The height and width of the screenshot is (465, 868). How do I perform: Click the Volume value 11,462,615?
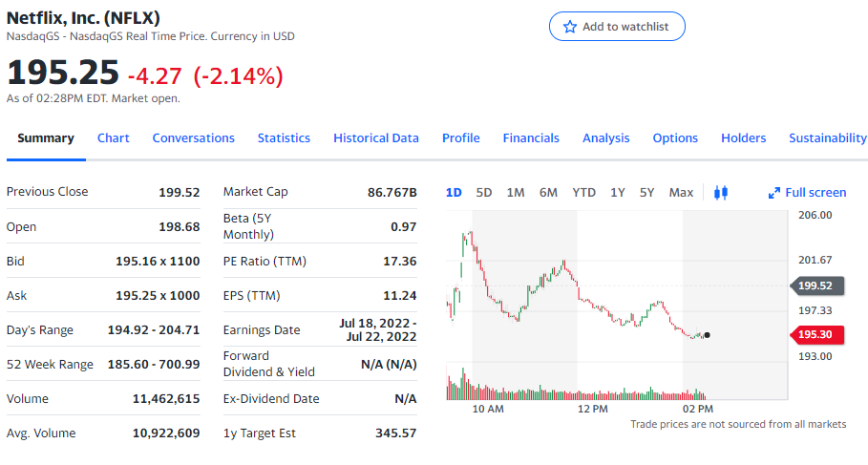click(x=166, y=398)
